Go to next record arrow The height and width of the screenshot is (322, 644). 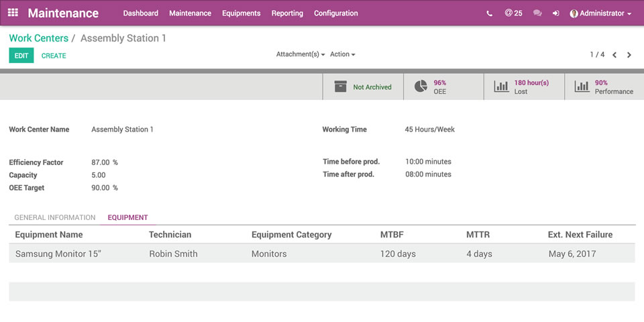(629, 55)
